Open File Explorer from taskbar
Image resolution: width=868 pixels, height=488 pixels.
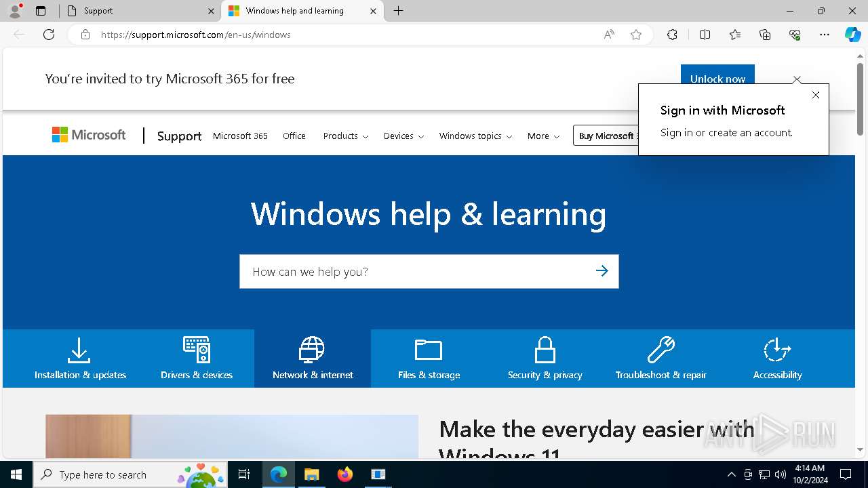pyautogui.click(x=311, y=474)
